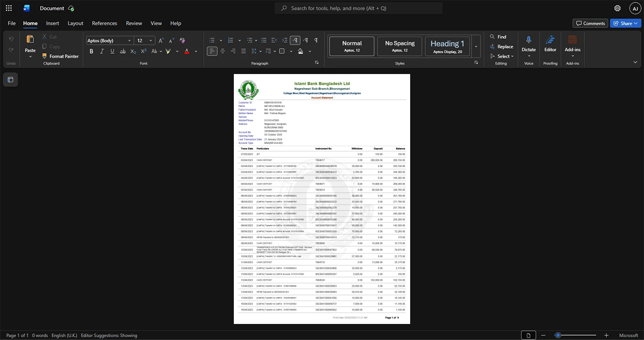Viewport: 644px width, 340px height.
Task: Apply the red font color
Action: tap(187, 51)
